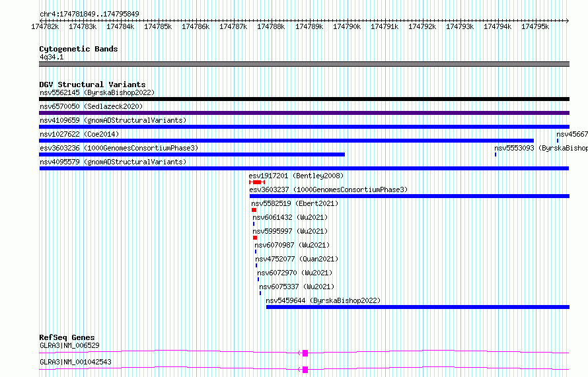
Task: Click nsv6072970 (Wu2021) blue tick marker
Action: coord(258,279)
